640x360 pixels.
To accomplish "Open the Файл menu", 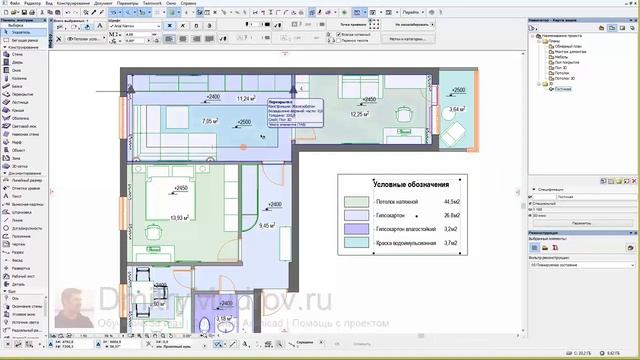I will pyautogui.click(x=14, y=3).
